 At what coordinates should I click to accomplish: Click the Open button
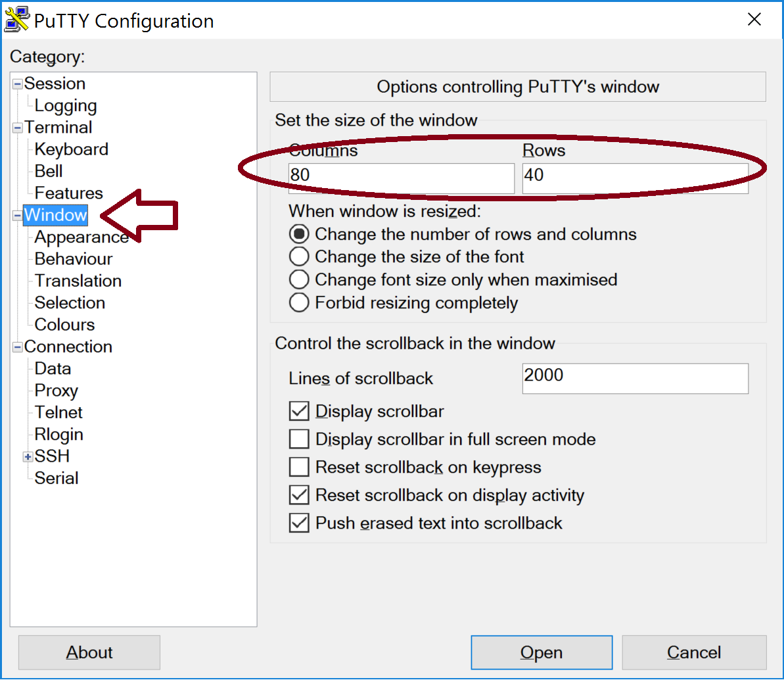(542, 652)
